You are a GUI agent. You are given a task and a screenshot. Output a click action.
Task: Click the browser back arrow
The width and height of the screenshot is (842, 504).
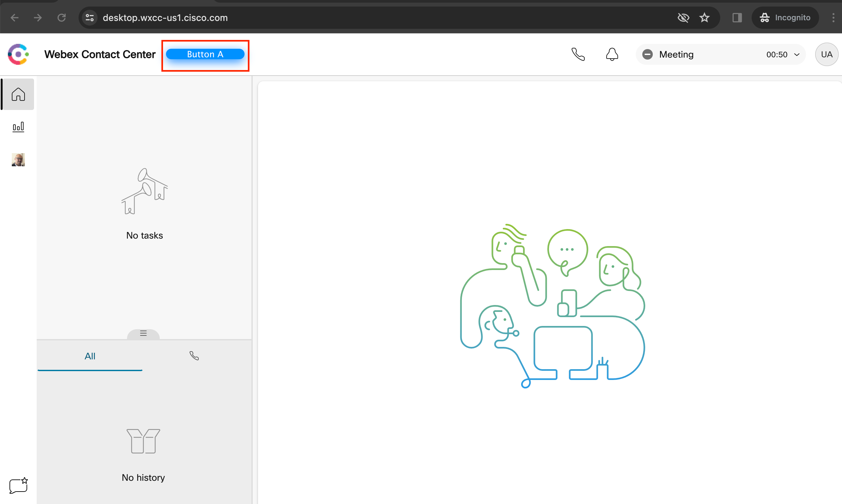pyautogui.click(x=15, y=18)
